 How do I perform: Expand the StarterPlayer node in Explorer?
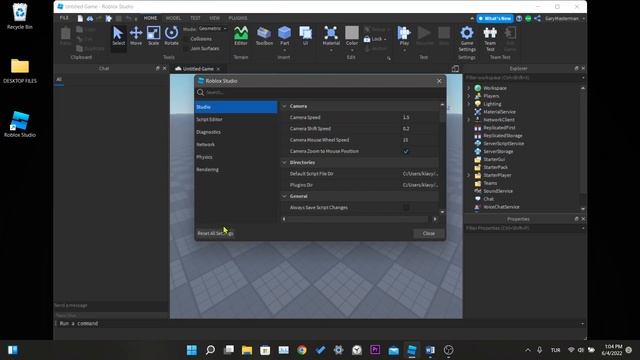point(469,176)
